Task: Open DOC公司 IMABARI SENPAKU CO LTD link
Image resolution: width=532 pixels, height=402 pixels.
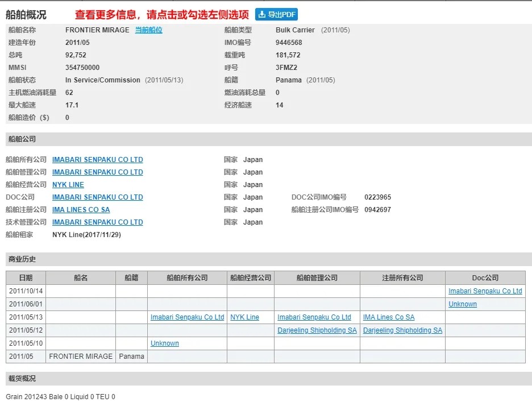Action: point(97,197)
